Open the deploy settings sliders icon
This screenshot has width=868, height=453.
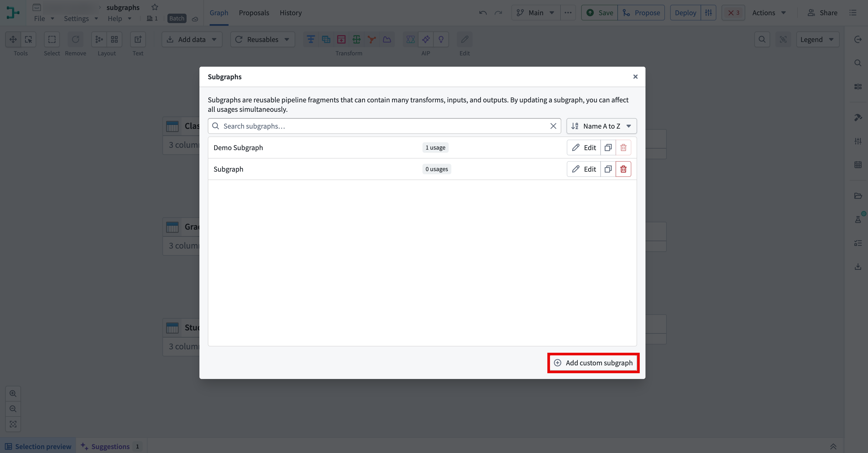(x=708, y=13)
